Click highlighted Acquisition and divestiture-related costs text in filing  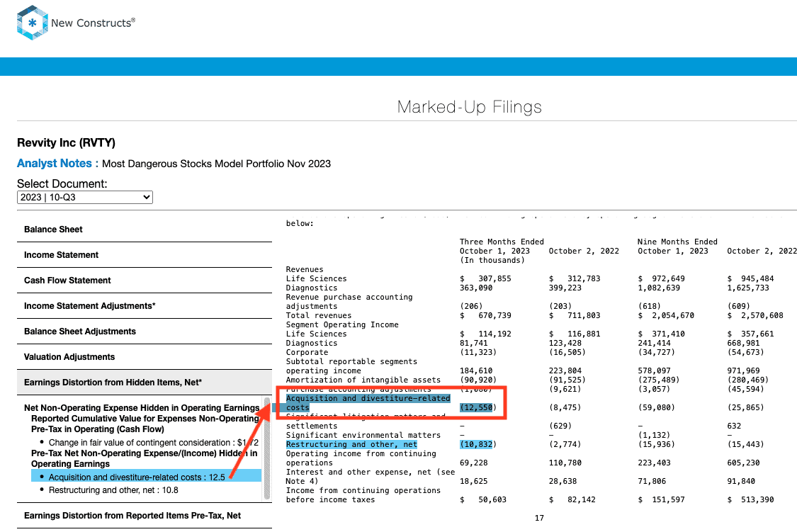coord(368,403)
